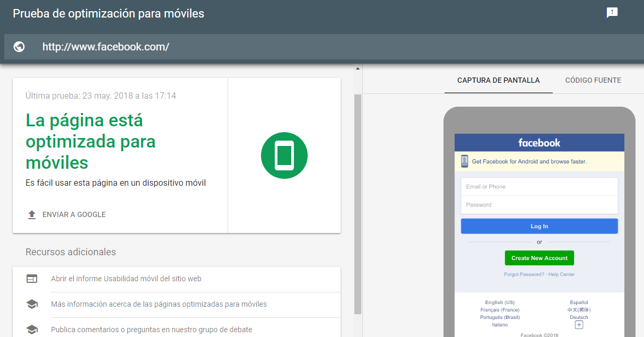Click the report icon beside Usabilidad móvil
This screenshot has height=337, width=644.
click(32, 279)
